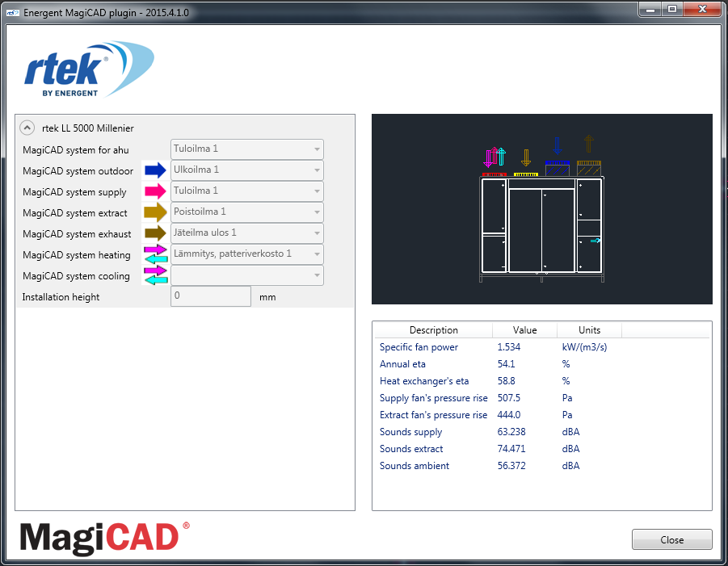Click the MagiCAD system cooling label
728x566 pixels.
(76, 276)
